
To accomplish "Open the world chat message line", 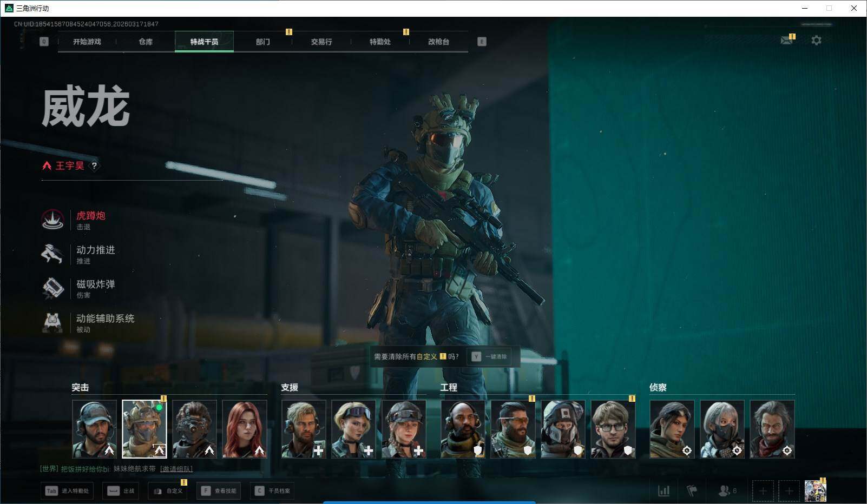I will 116,469.
